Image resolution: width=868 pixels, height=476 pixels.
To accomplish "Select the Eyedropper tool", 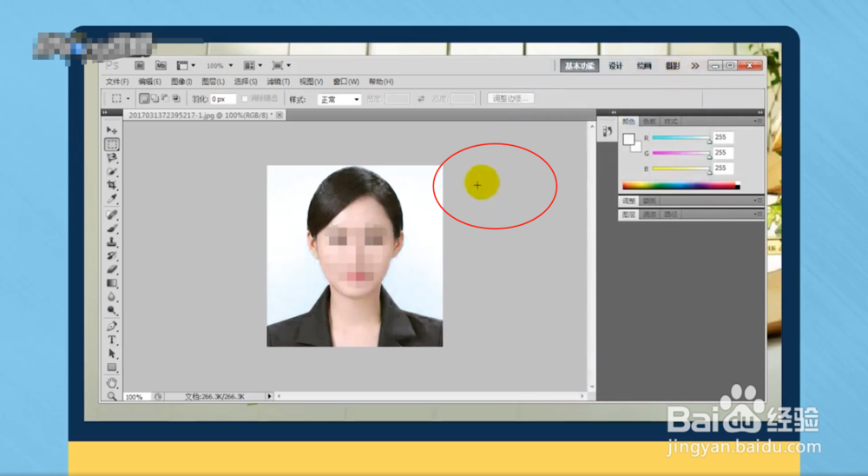I will [112, 198].
